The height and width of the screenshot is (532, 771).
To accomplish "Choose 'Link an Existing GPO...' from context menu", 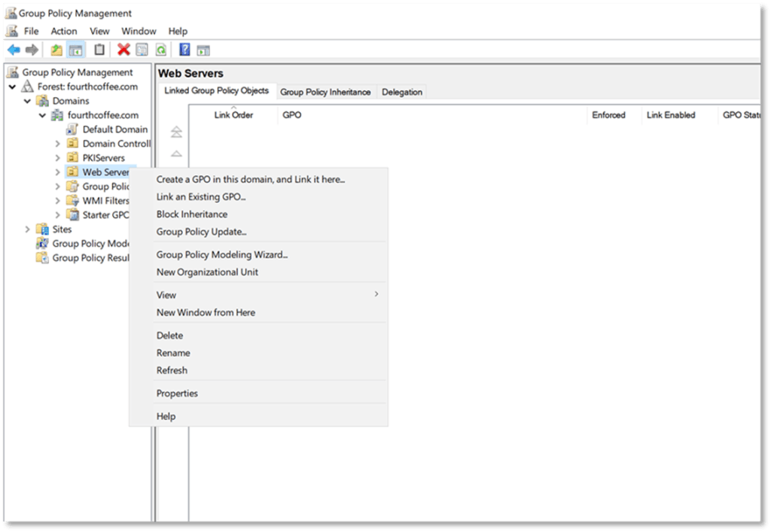I will pos(201,197).
